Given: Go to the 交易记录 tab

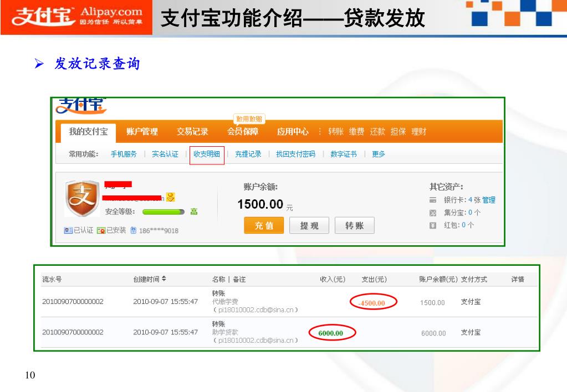Looking at the screenshot, I should click(192, 132).
